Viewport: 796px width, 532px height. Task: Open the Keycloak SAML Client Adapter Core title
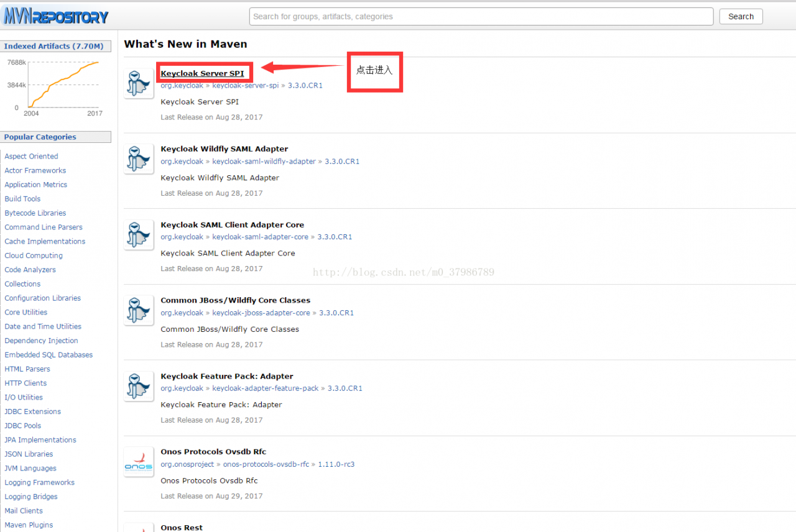tap(232, 225)
